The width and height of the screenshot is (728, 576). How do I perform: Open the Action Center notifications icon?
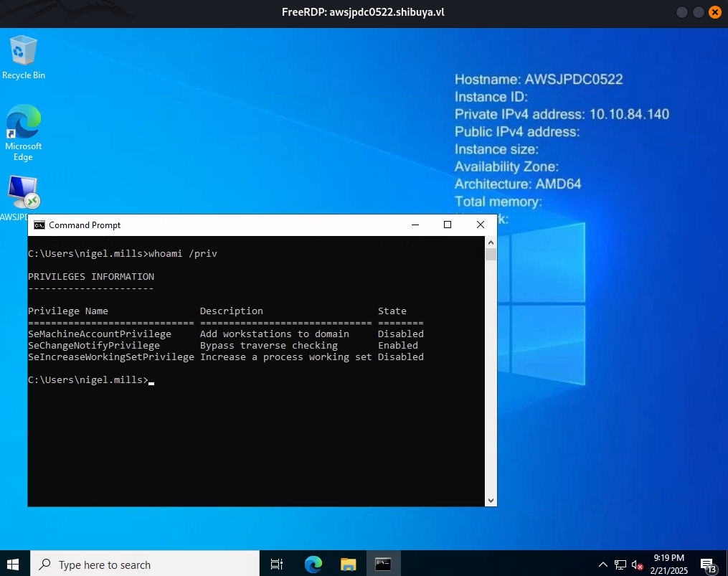pyautogui.click(x=707, y=565)
